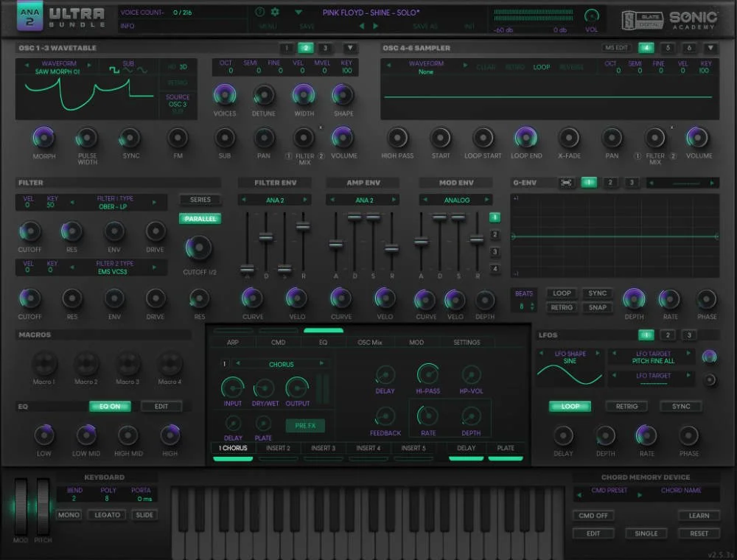Screen dimensions: 737x560
Task: Toggle the EQ ON switch
Action: [110, 407]
